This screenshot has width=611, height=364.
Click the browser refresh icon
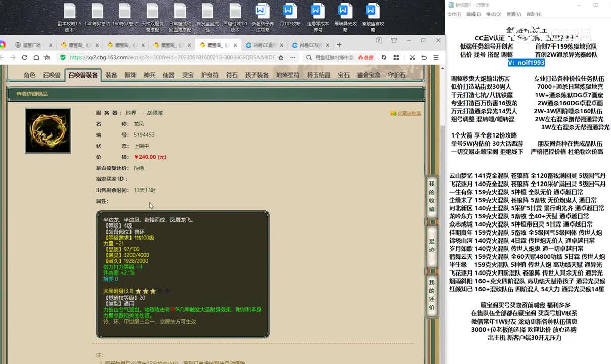24,58
